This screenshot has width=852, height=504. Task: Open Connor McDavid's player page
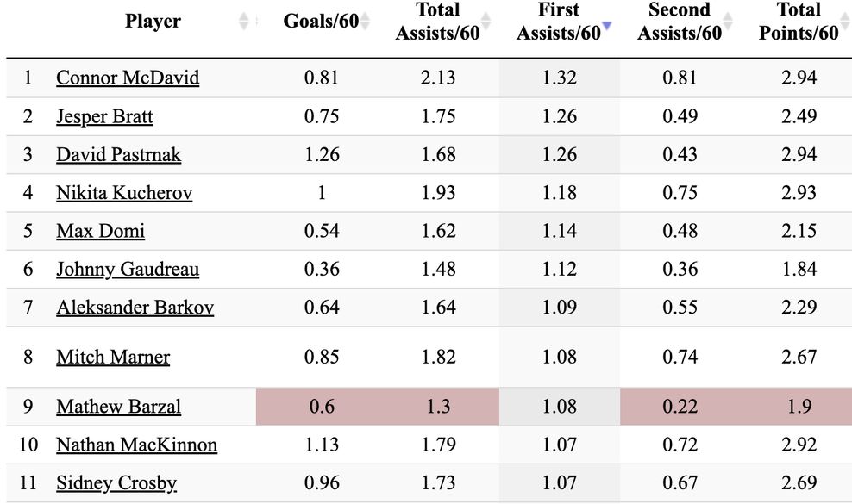coord(127,78)
